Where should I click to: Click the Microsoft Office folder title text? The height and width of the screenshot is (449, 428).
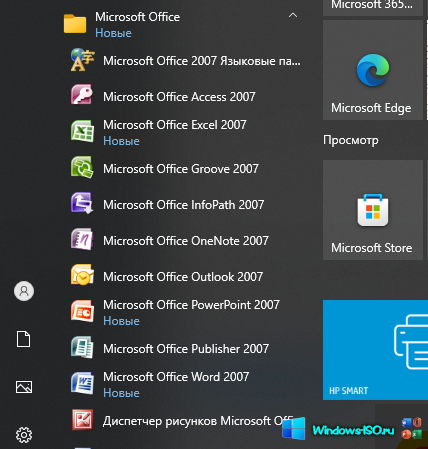tap(137, 17)
